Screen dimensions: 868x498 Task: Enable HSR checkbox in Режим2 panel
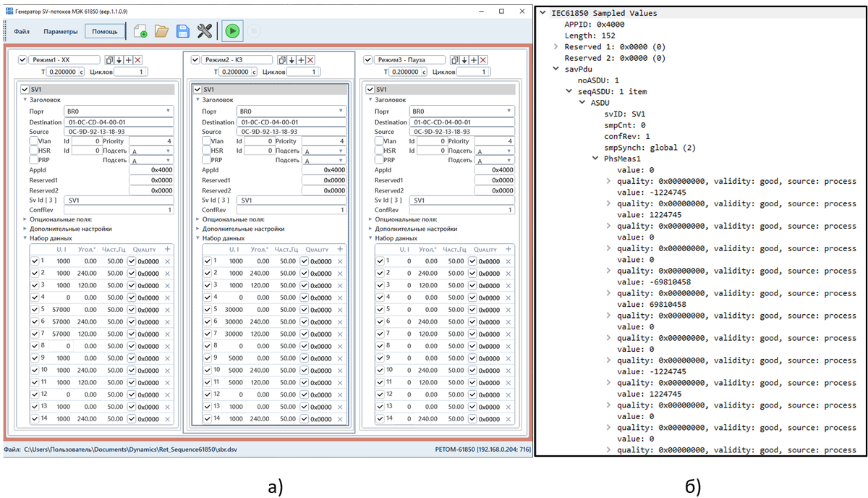(x=206, y=151)
